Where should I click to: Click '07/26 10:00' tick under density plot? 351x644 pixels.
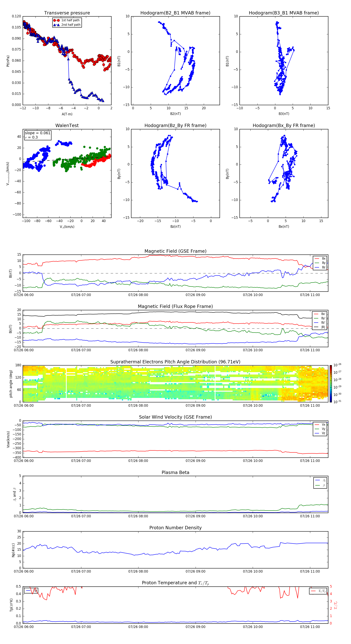(253, 571)
